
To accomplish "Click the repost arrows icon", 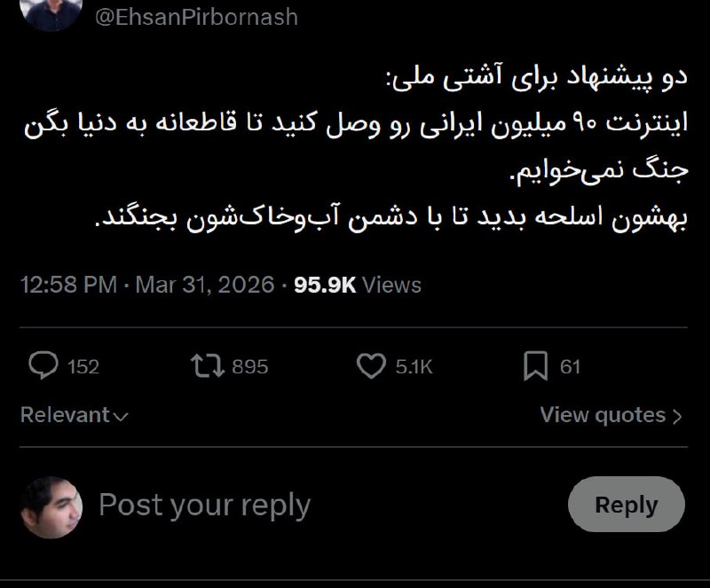I will point(208,365).
